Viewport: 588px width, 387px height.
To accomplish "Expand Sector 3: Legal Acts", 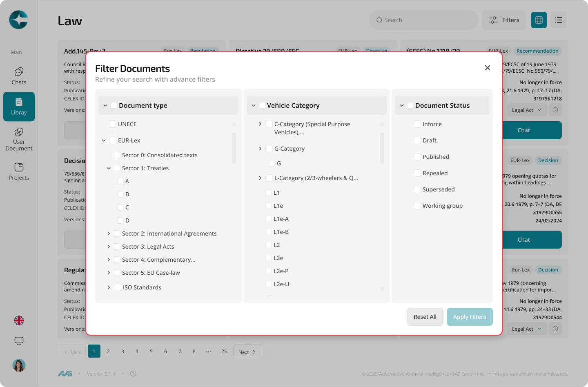I will tap(109, 247).
